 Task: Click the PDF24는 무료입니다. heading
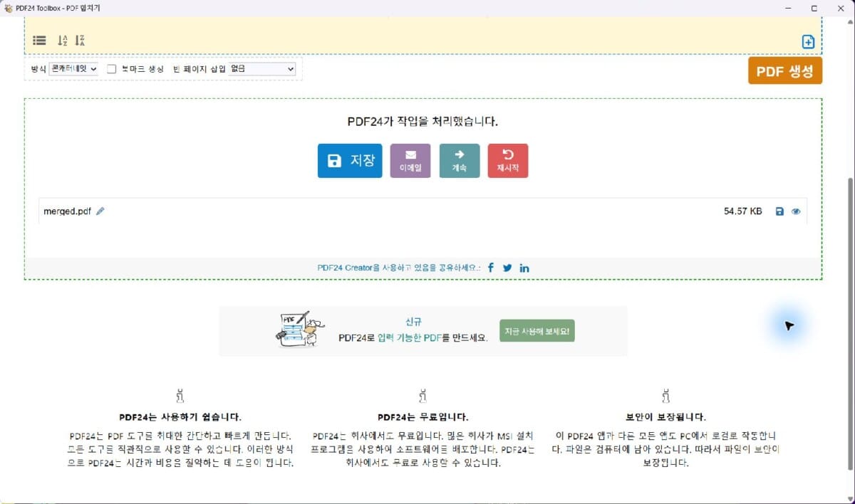click(x=423, y=417)
